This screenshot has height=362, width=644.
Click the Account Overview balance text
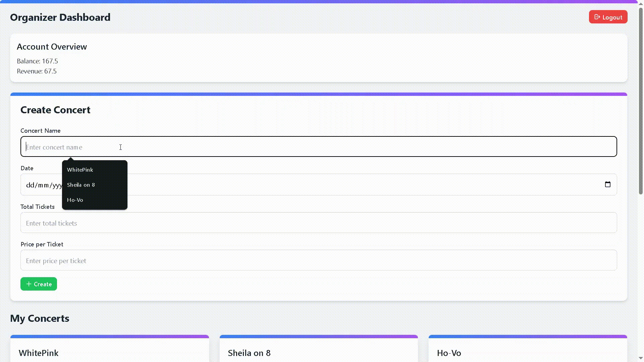point(38,61)
